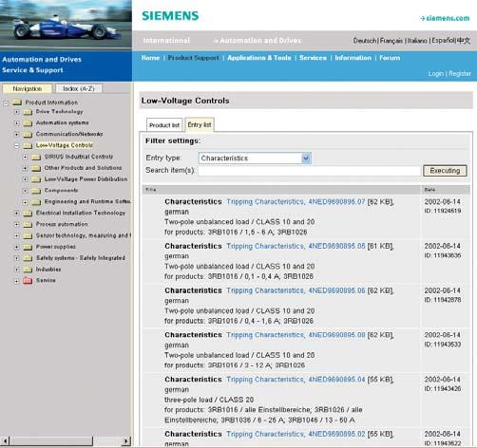
Task: Open Tripping Characteristics 4NED9690895.05 link
Action: tap(296, 246)
